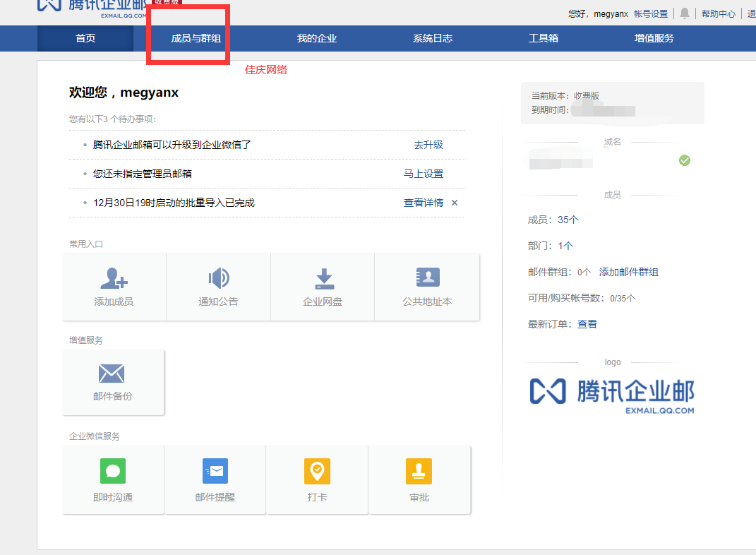Click the Tencent Exmail logo in header
This screenshot has width=756, height=555.
click(x=92, y=8)
